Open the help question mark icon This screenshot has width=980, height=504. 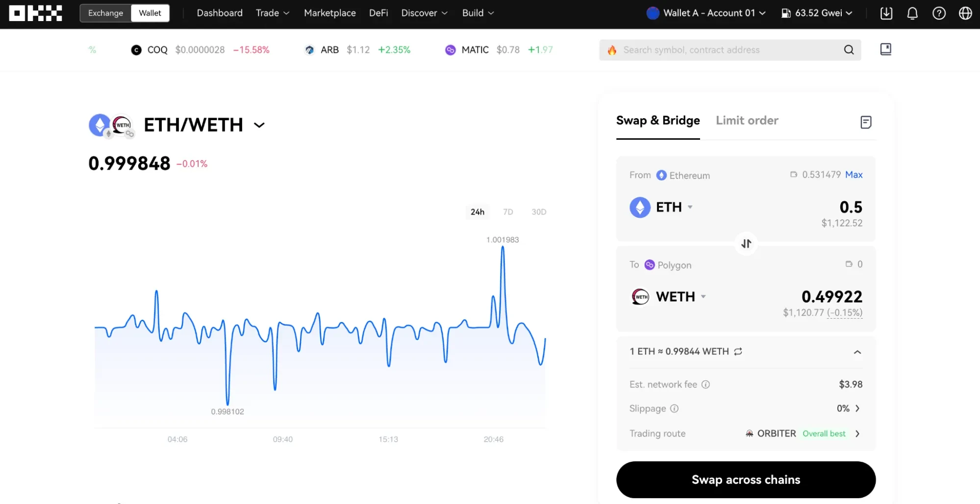(x=939, y=13)
